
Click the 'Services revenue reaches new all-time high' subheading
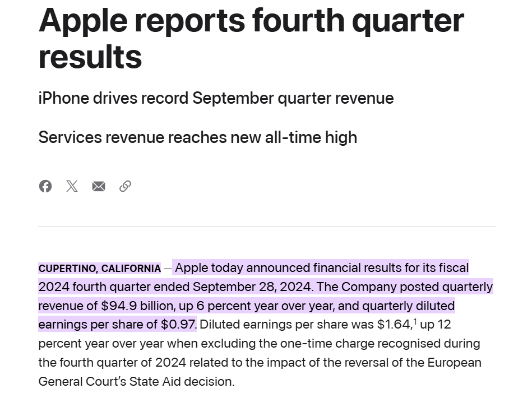pos(197,138)
